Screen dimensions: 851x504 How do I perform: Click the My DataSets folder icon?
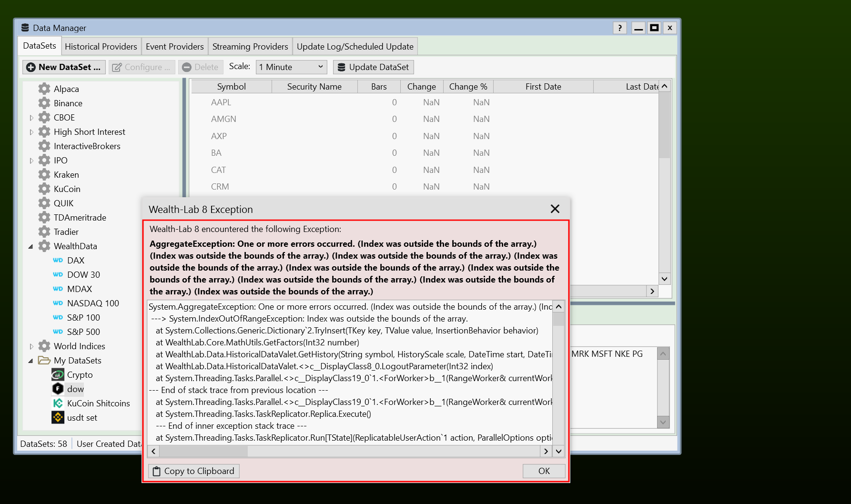pos(44,361)
